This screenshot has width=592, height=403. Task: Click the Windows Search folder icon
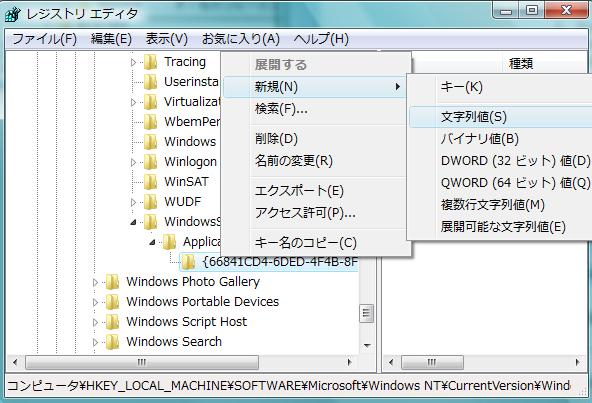coord(113,342)
